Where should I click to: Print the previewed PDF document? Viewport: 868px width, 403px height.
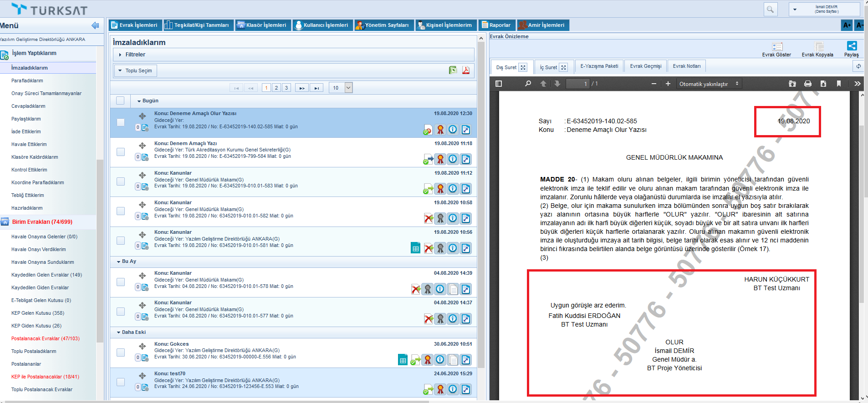coord(807,84)
